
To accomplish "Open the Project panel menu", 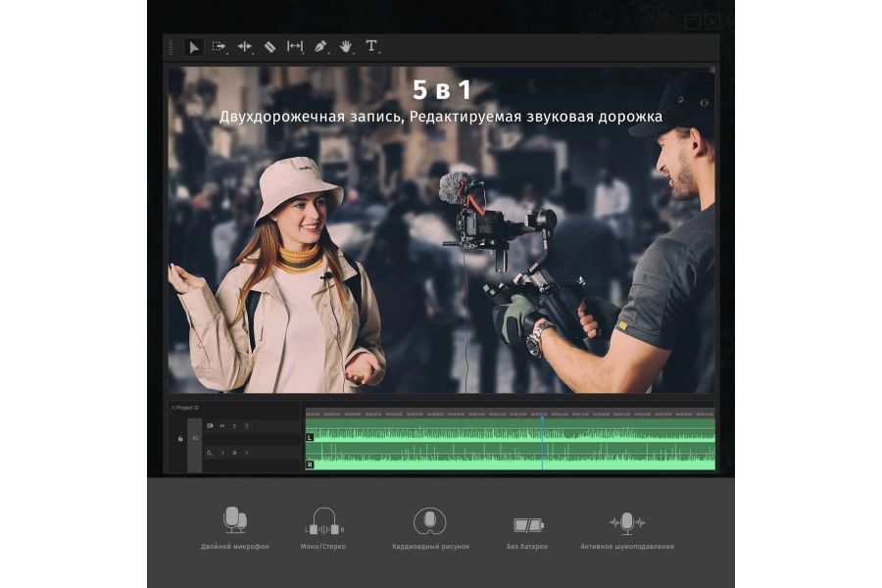I will point(196,408).
